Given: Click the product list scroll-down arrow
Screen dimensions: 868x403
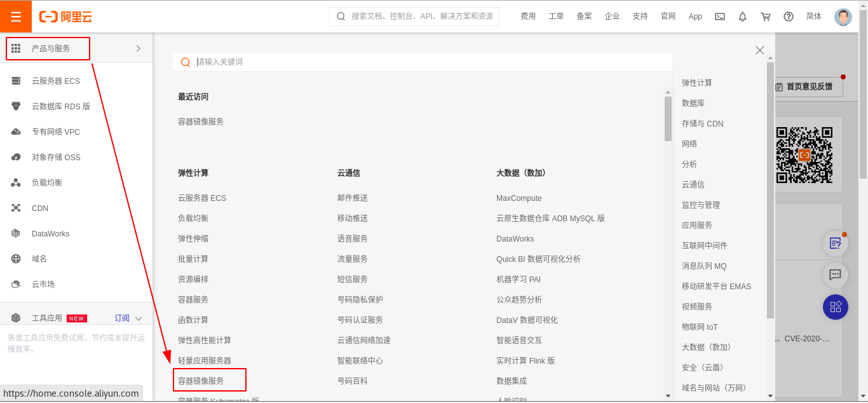Looking at the screenshot, I should (668, 395).
